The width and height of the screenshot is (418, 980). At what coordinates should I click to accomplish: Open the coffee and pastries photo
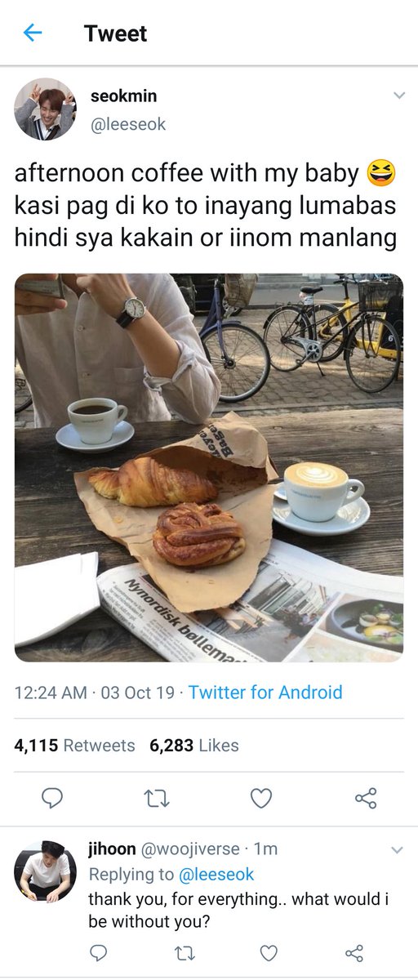point(209,467)
